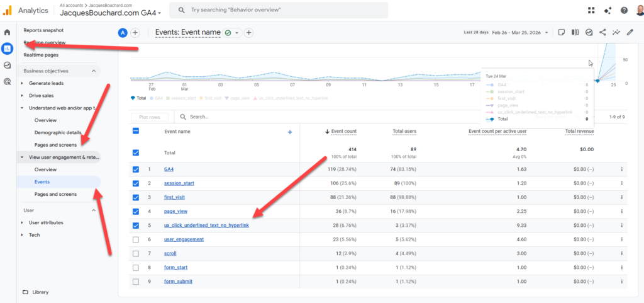This screenshot has height=303, width=644.
Task: Click the Help question mark icon
Action: pos(624,10)
